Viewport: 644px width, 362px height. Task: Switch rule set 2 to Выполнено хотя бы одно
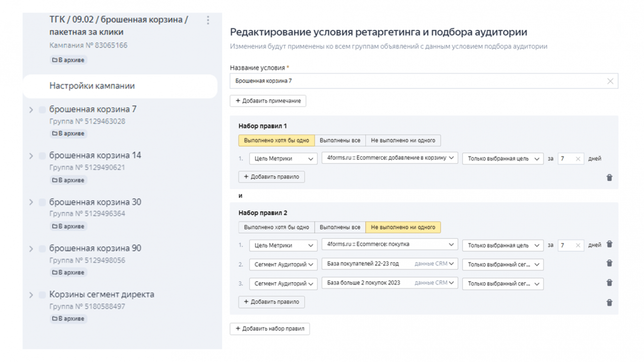(x=276, y=227)
